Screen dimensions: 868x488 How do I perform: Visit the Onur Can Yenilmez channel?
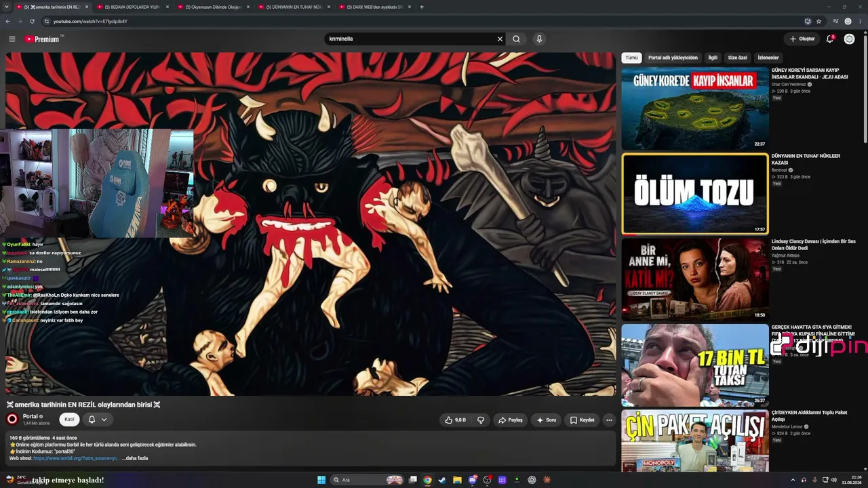[x=790, y=84]
